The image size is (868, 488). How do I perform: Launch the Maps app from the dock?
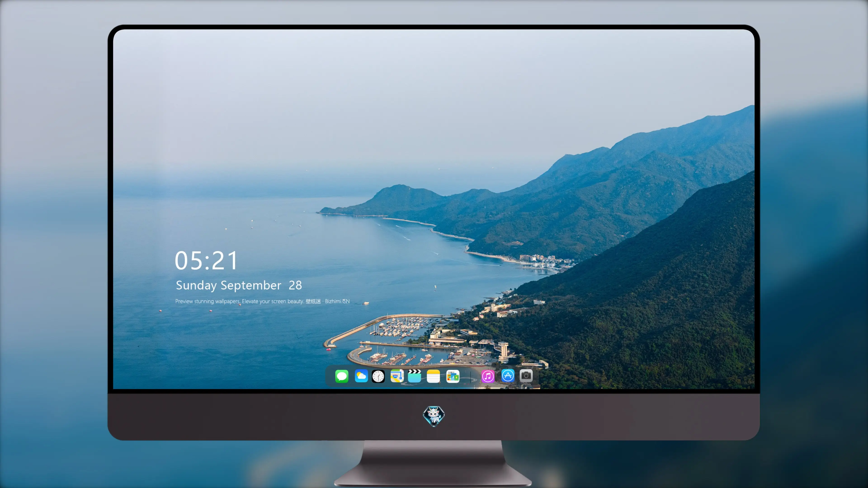point(397,376)
